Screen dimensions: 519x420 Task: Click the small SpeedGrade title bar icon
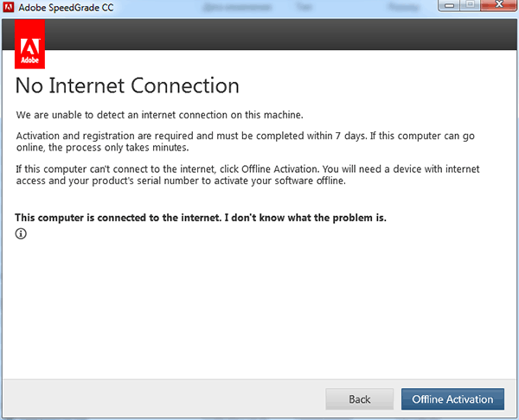click(9, 7)
